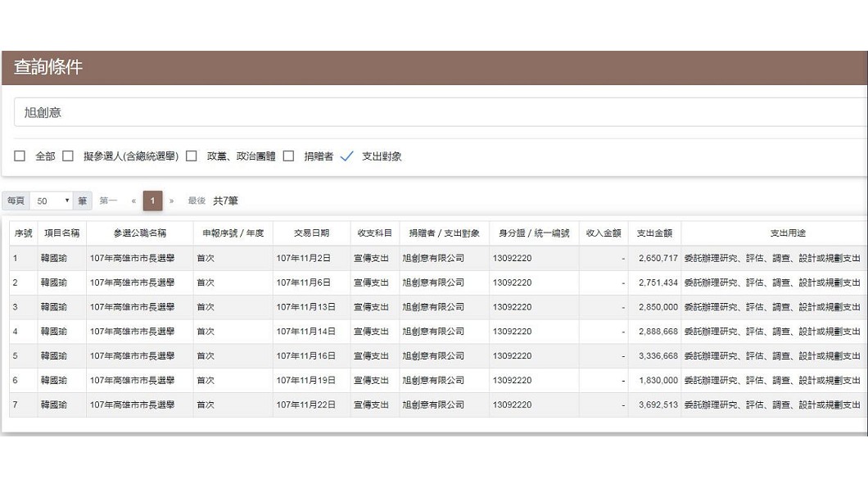Click 107年高雄市市長選舉 in row 3
Image resolution: width=868 pixels, height=488 pixels.
(133, 307)
